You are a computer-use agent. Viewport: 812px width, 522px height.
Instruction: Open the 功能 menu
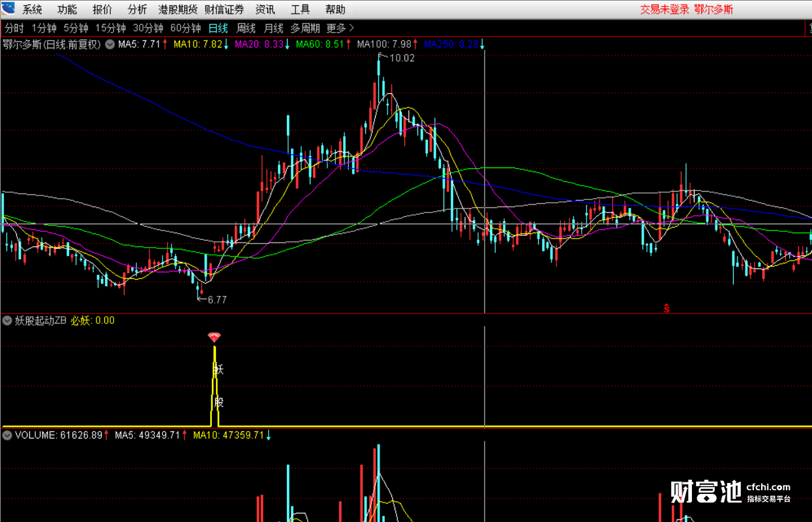coord(67,10)
